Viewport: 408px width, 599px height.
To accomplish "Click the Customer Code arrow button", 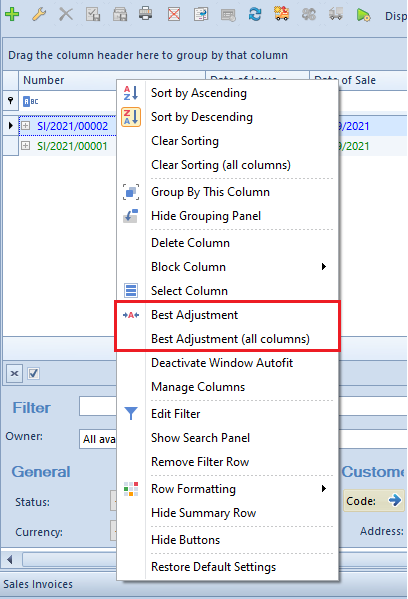I will 395,500.
